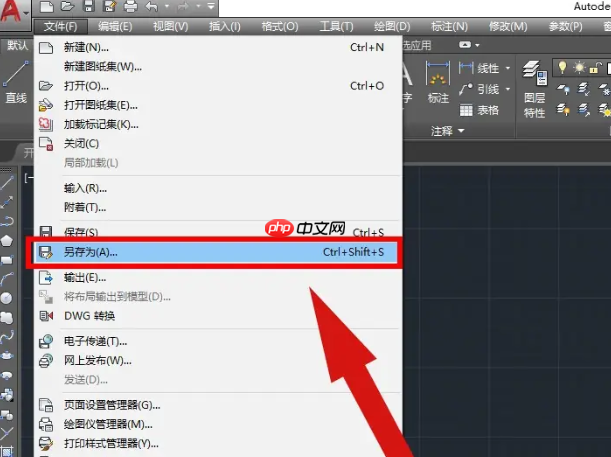Click the 引线 leader button
The height and width of the screenshot is (457, 611).
point(479,89)
